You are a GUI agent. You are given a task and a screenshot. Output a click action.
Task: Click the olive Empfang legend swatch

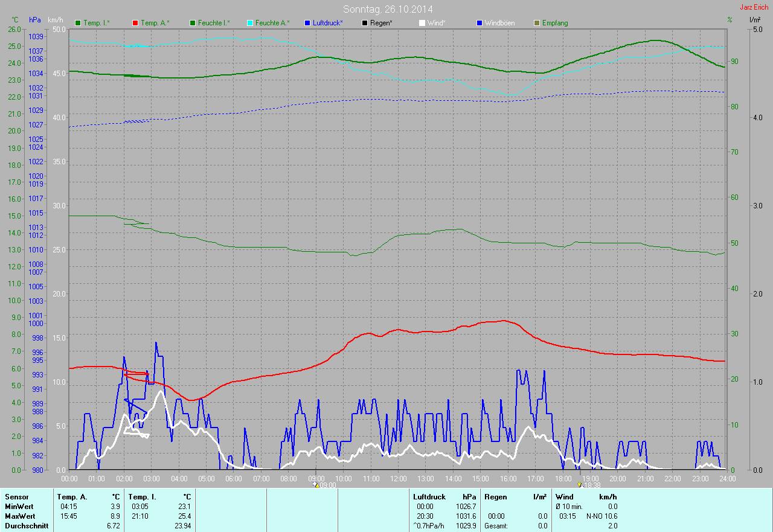[x=537, y=23]
